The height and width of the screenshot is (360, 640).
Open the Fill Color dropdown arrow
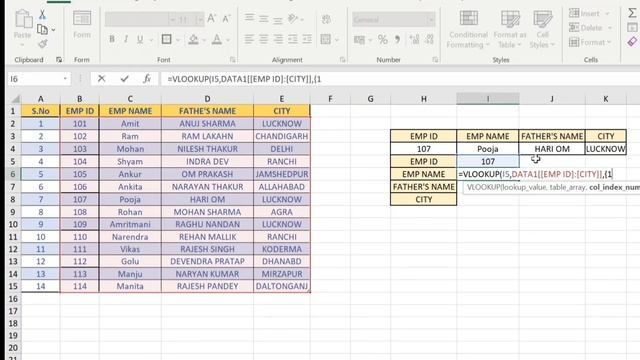204,40
